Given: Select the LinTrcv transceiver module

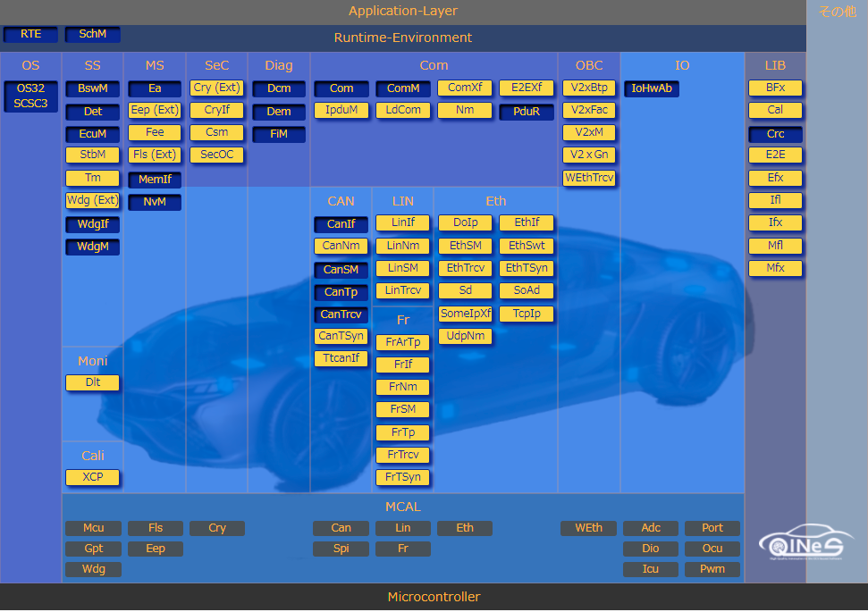Looking at the screenshot, I should [x=403, y=290].
